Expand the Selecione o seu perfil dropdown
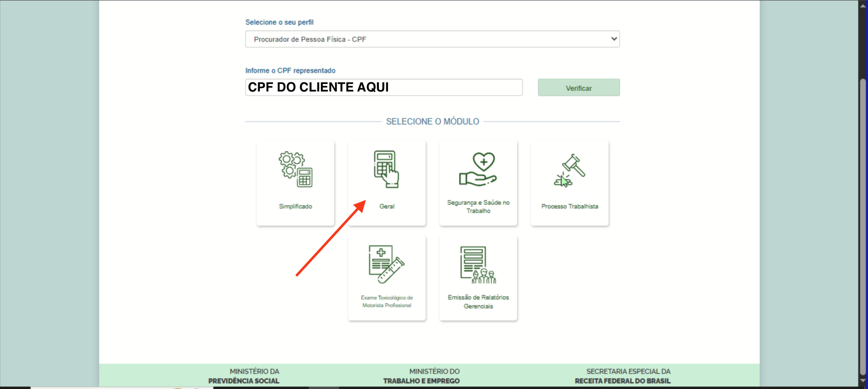The image size is (868, 389). pyautogui.click(x=432, y=39)
